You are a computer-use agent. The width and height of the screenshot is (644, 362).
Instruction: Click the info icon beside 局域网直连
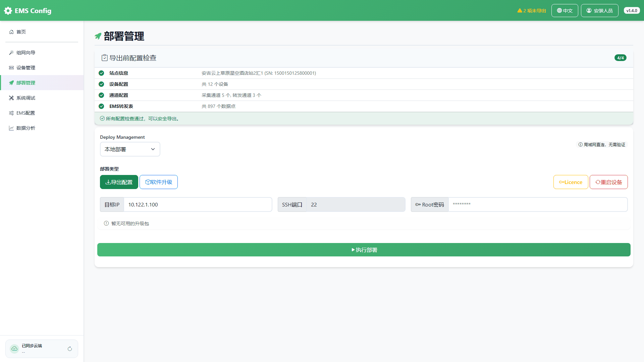coord(580,144)
